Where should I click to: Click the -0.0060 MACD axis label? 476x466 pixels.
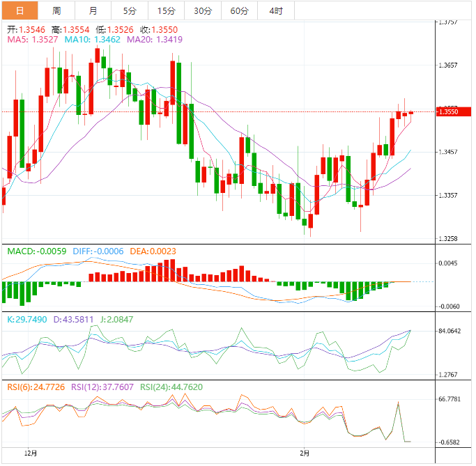(x=449, y=306)
